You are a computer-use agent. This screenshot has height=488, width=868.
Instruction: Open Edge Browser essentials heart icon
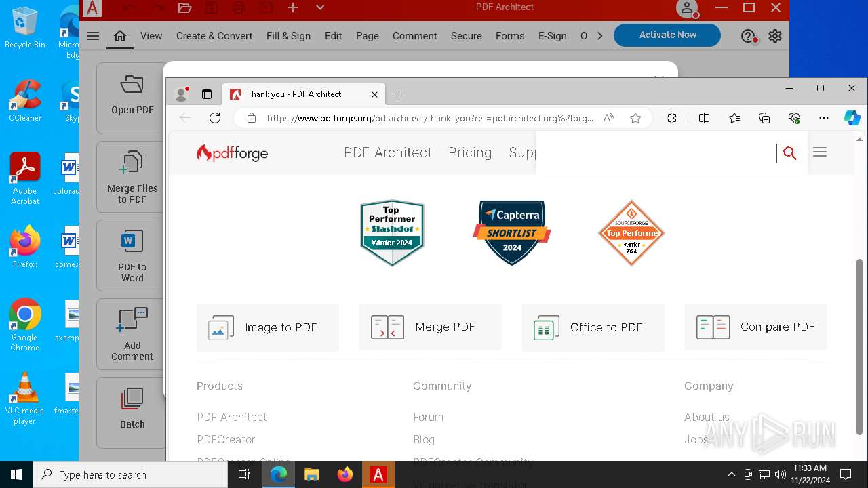[x=794, y=118]
